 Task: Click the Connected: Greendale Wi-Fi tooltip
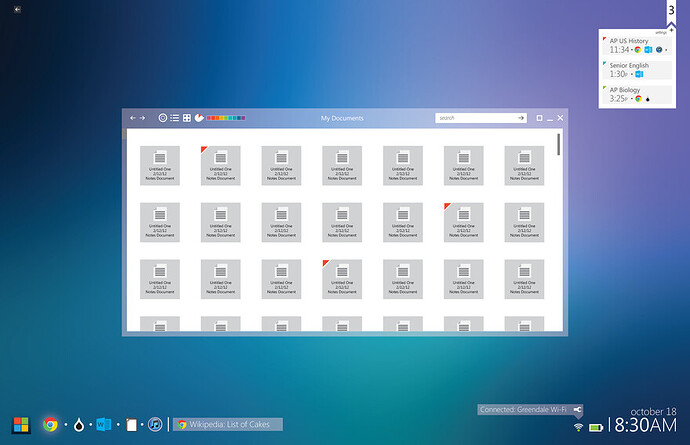tap(530, 410)
